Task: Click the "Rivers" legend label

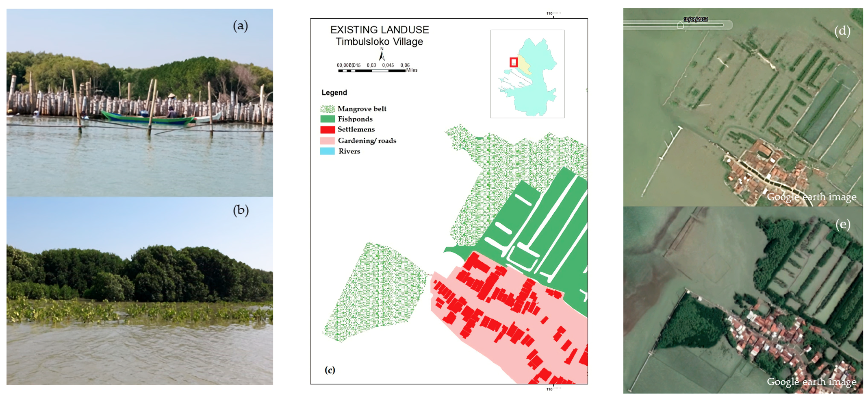Action: coord(349,151)
